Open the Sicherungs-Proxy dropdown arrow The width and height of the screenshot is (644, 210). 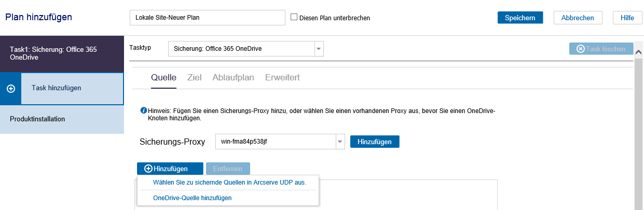[340, 142]
